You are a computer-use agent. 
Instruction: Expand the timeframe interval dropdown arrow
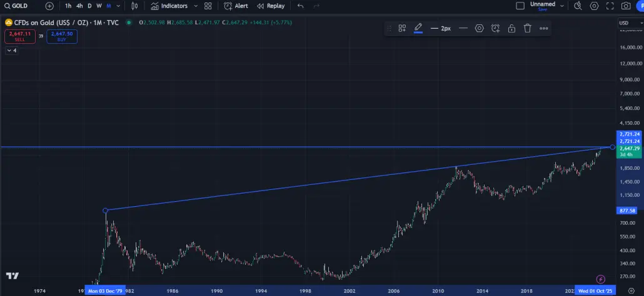tap(119, 6)
